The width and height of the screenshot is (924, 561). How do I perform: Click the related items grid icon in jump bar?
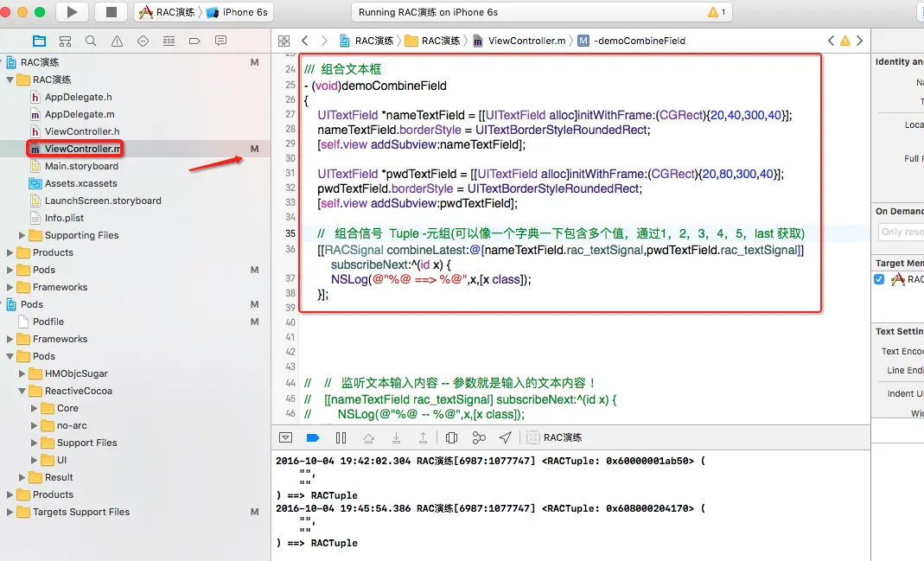point(284,41)
